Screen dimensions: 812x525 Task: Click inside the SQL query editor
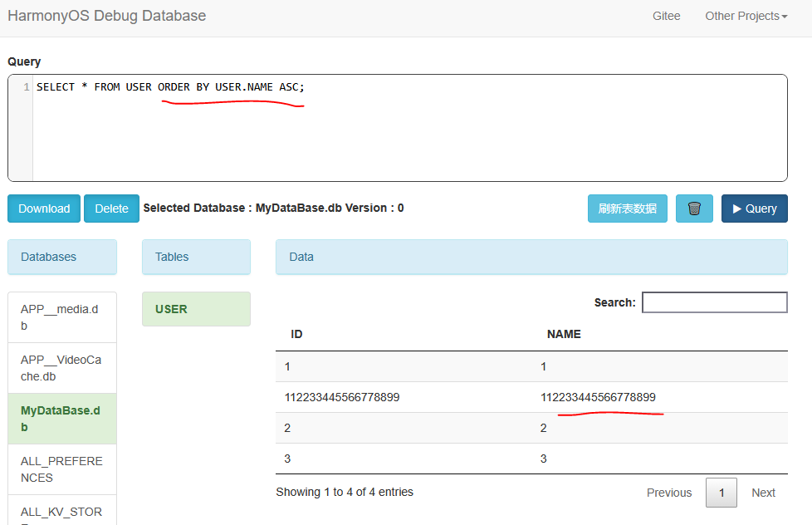pos(407,133)
